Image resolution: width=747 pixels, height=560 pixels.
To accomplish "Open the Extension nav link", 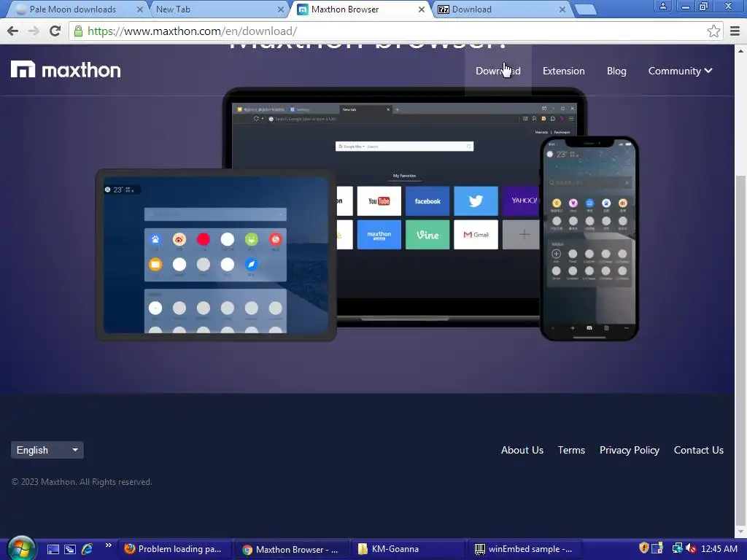I will [x=564, y=71].
